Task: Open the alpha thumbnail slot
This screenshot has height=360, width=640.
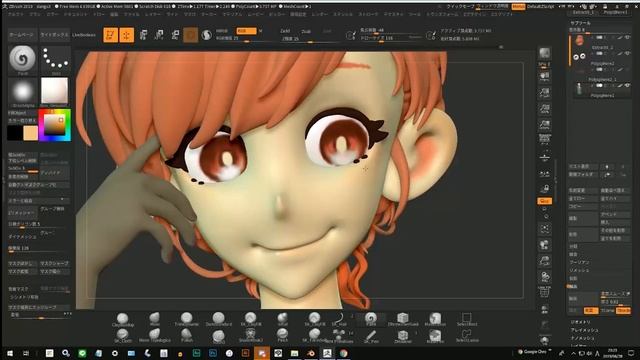Action: (x=22, y=92)
